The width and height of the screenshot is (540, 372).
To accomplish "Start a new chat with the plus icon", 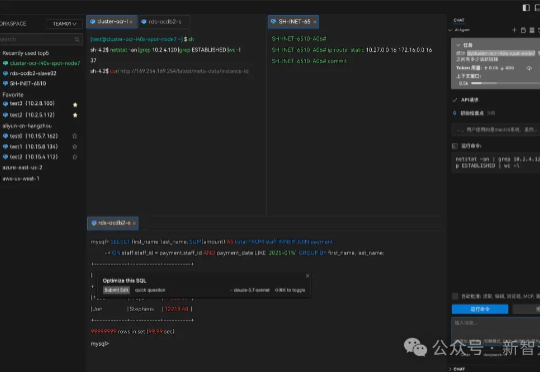I will pos(514,30).
